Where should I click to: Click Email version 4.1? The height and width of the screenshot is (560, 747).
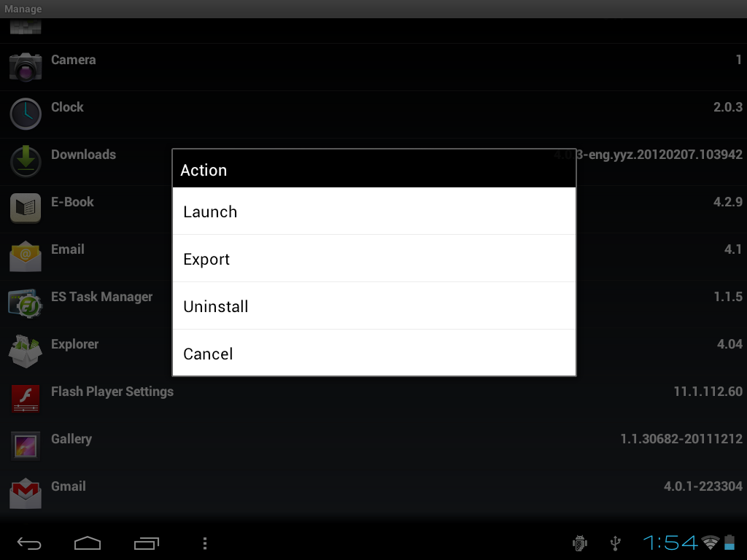[x=732, y=249]
